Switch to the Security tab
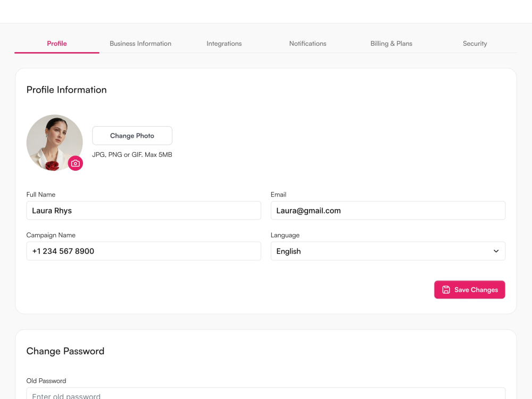Viewport: 532px width, 399px height. pyautogui.click(x=475, y=44)
